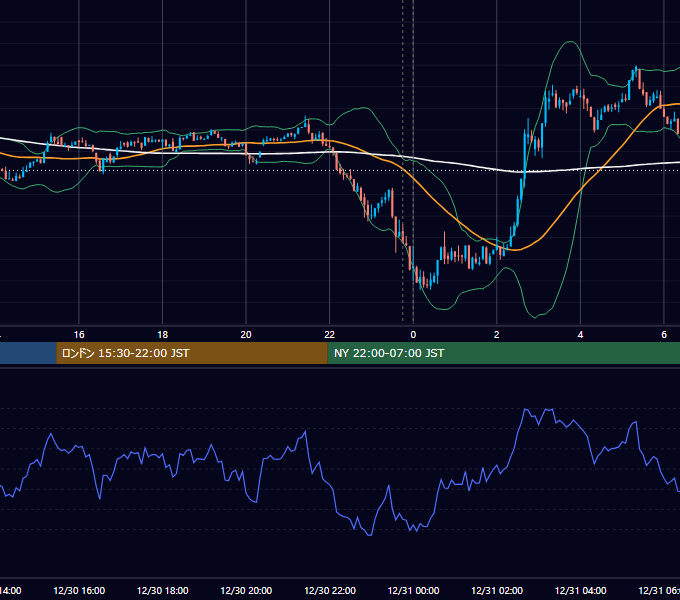
Task: Click the 2 hour label on chart axis
Action: 497,335
